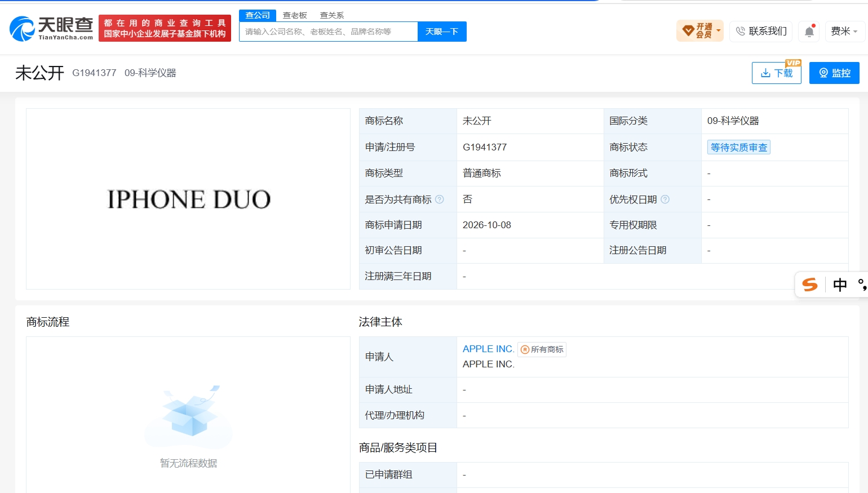This screenshot has width=868, height=493.
Task: Switch to the 查老板 tab
Action: click(x=295, y=15)
